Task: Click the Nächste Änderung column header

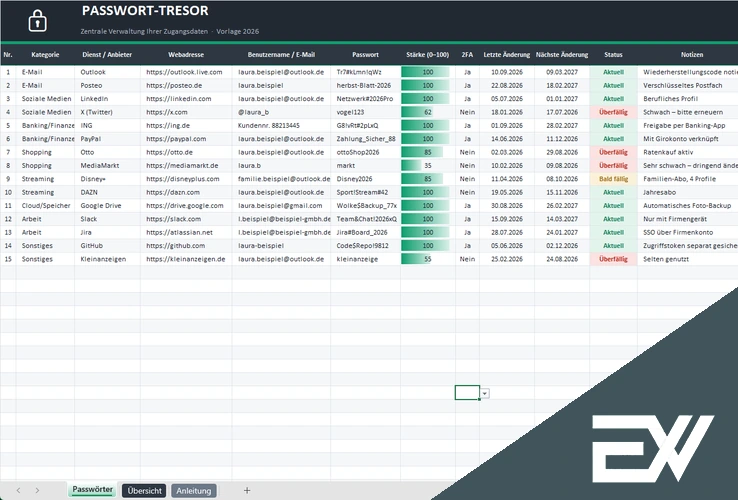Action: pyautogui.click(x=562, y=55)
